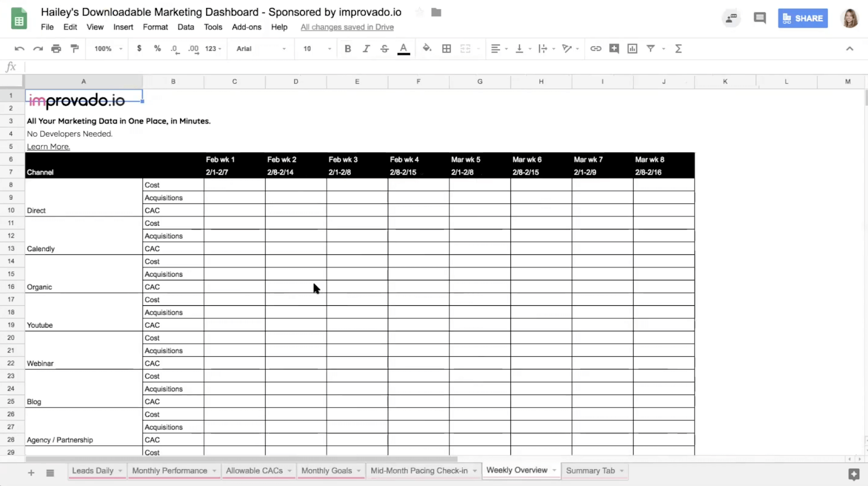Open the text rotation dropdown
The image size is (868, 486).
(x=570, y=49)
